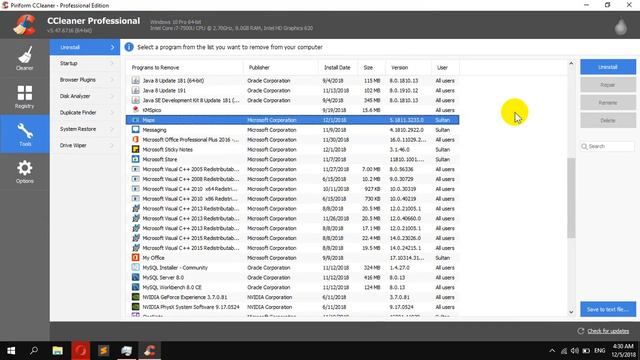Click the Microsoft Store icon
The height and width of the screenshot is (360, 640).
click(136, 159)
